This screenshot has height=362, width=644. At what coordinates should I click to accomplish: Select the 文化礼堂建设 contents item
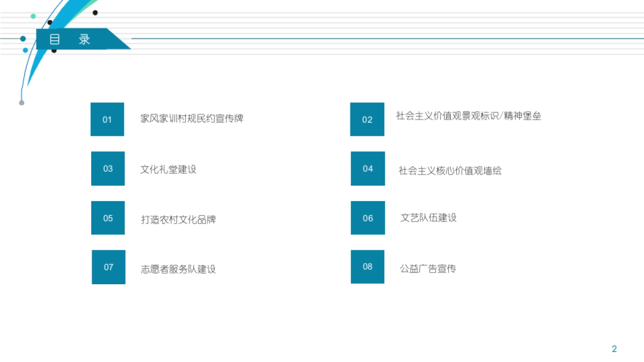[168, 169]
